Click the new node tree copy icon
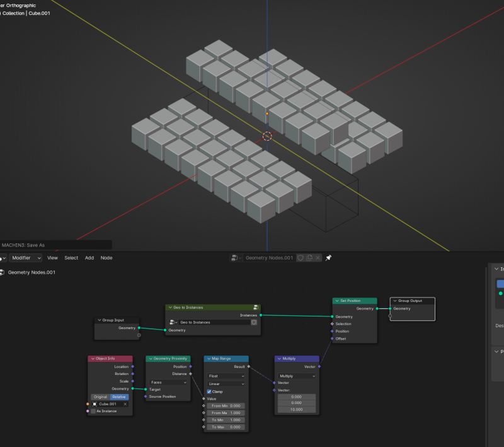The height and width of the screenshot is (447, 504). [309, 257]
